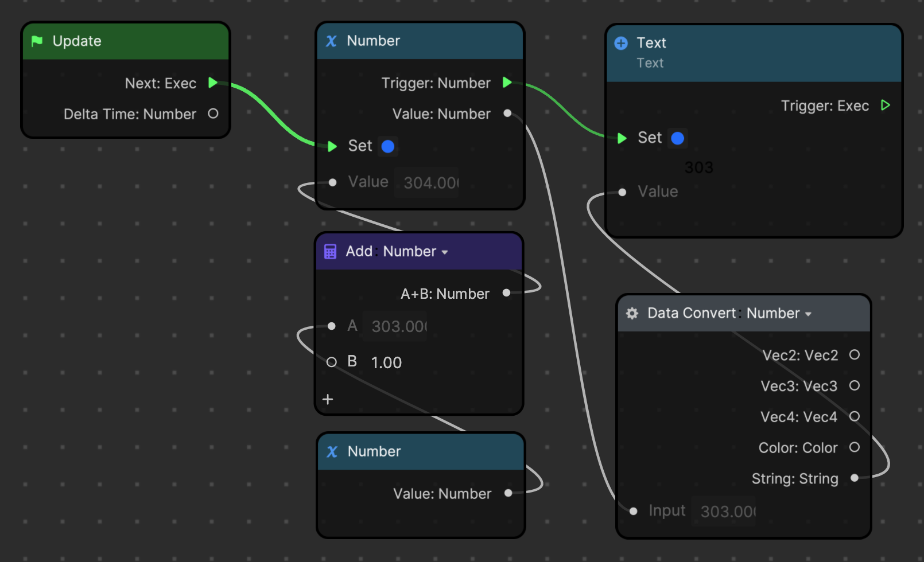Click the Vec2: Vec2 output port
The width and height of the screenshot is (924, 562).
(x=855, y=354)
